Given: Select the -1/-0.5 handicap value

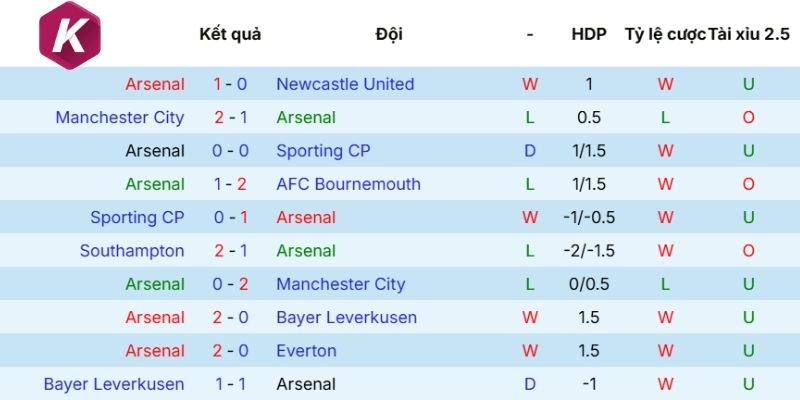Looking at the screenshot, I should coord(589,217).
